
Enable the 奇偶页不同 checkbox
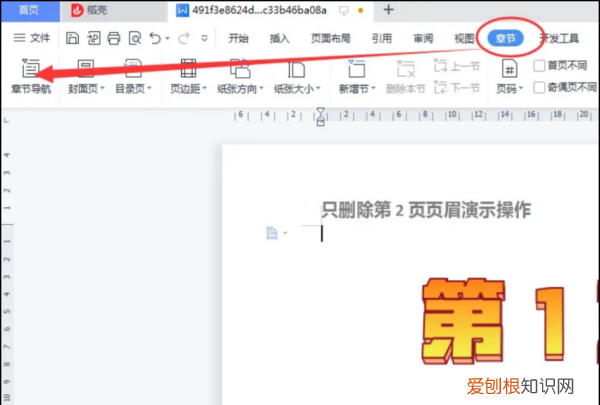coord(539,88)
